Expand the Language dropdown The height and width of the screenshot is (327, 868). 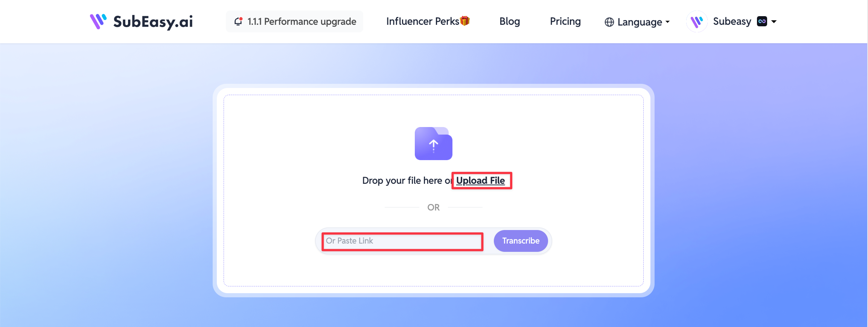click(637, 22)
